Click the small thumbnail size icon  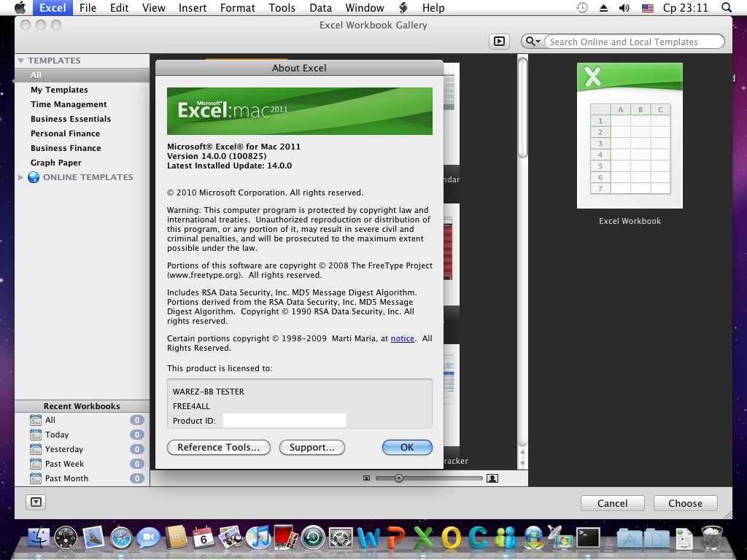[366, 478]
